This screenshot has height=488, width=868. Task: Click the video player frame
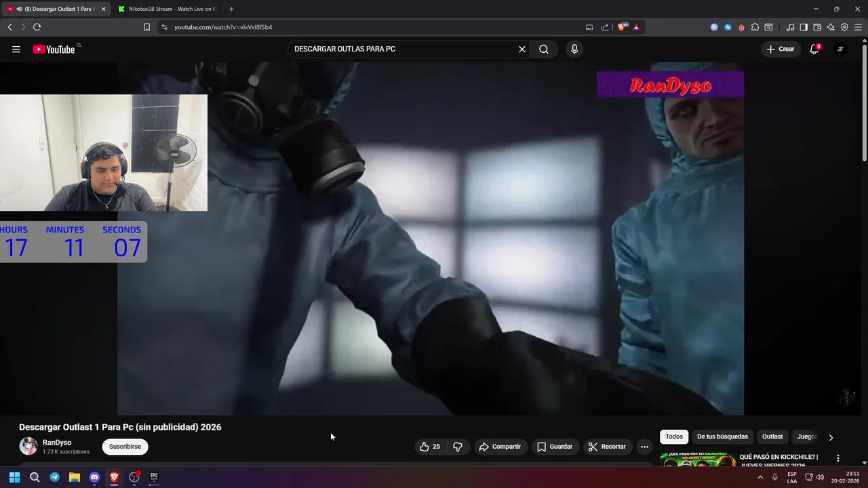(431, 238)
